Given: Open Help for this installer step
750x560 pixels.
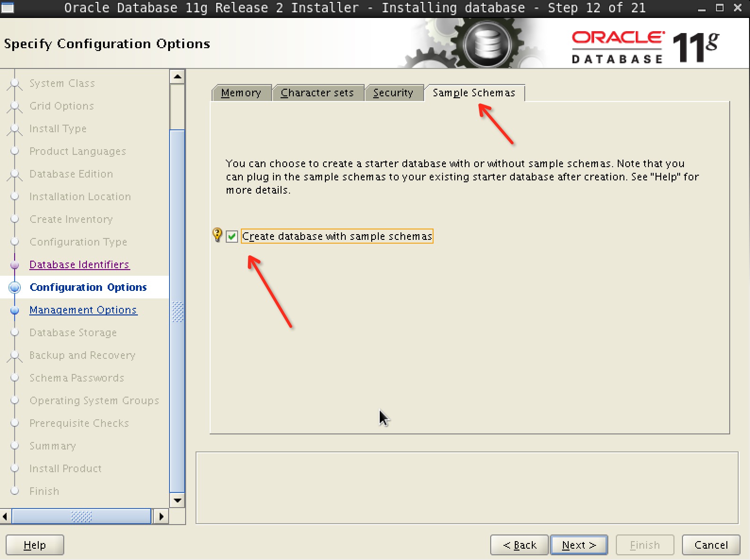Looking at the screenshot, I should (x=34, y=545).
